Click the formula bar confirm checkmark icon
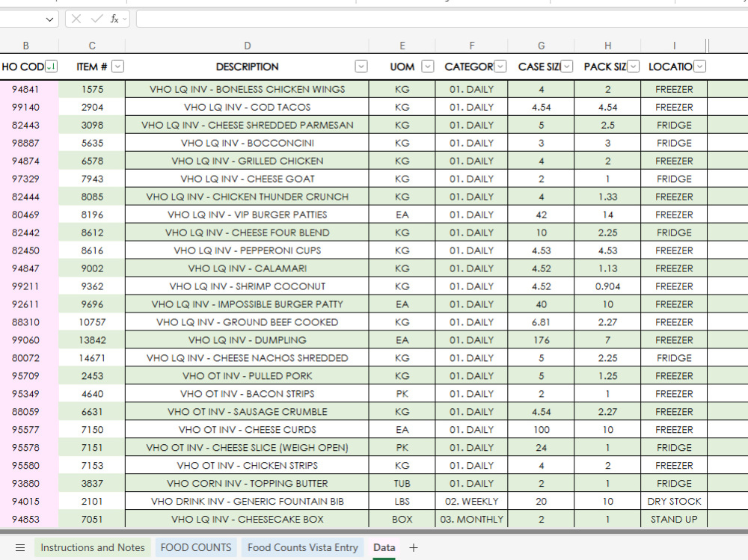 tap(96, 19)
